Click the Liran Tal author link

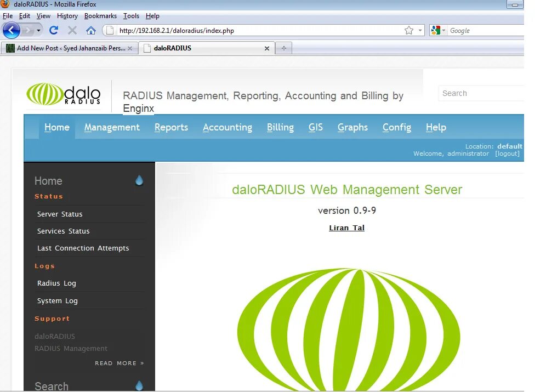346,228
